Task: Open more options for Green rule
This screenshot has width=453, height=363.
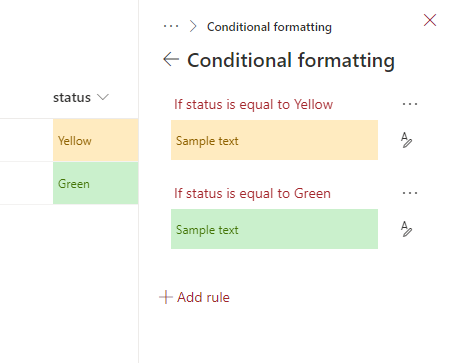Action: click(410, 193)
